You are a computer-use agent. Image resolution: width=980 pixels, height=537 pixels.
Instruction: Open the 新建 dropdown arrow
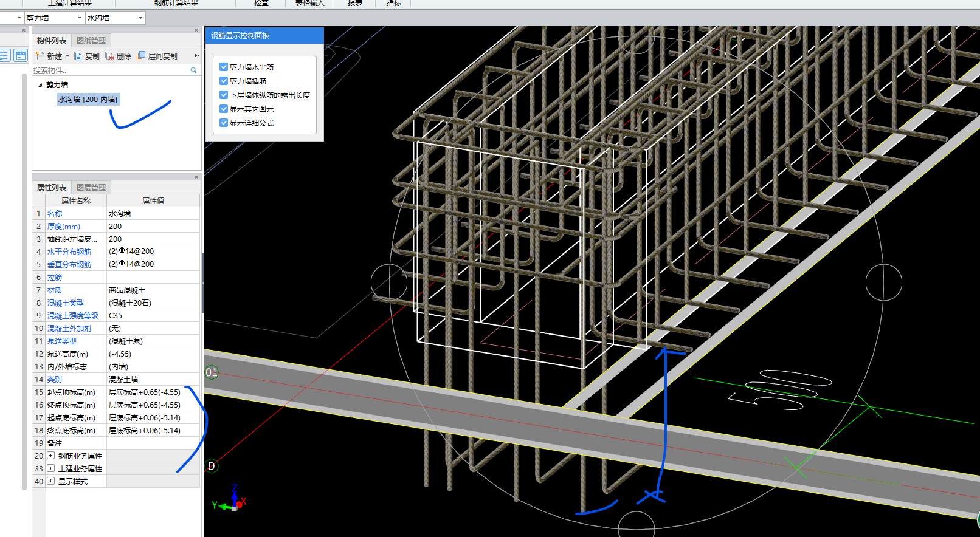click(67, 56)
